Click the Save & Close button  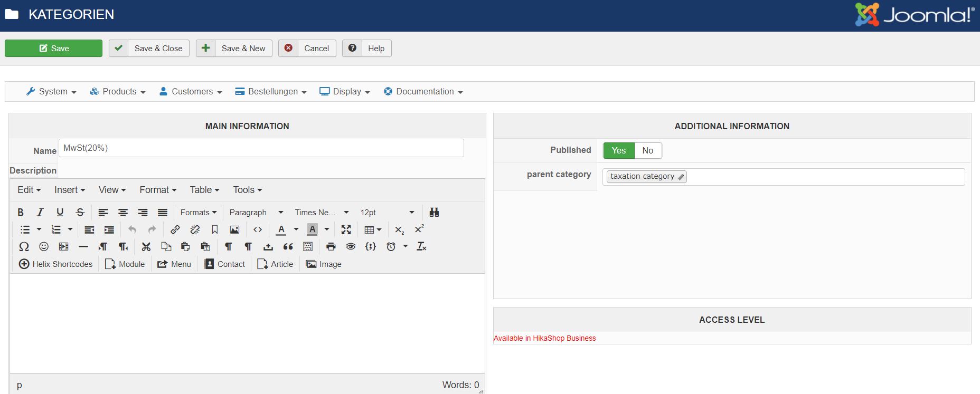click(x=149, y=48)
